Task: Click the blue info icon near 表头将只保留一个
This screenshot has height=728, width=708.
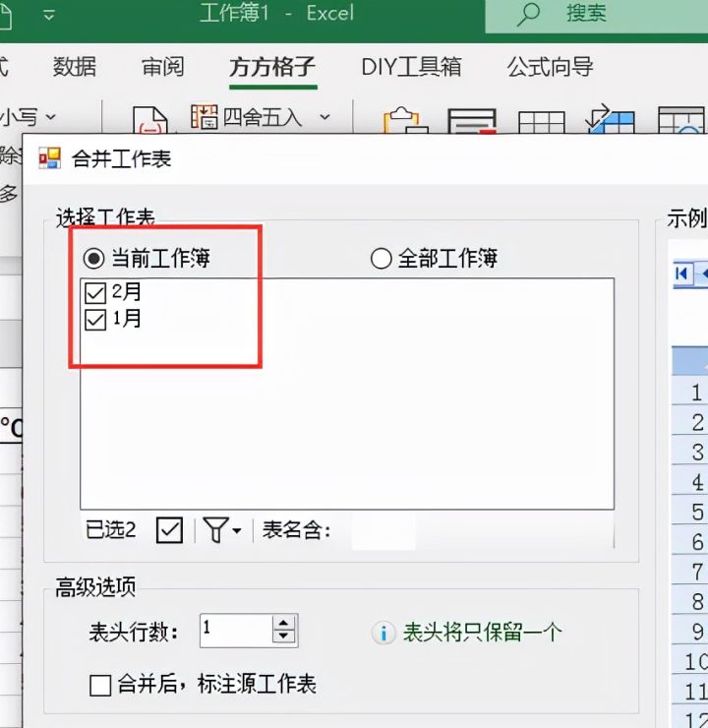Action: [383, 633]
